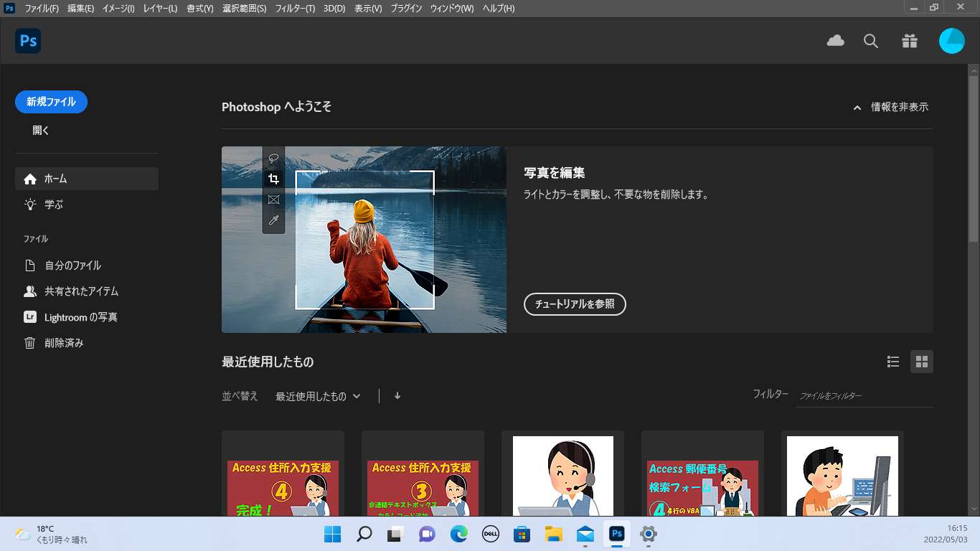Open the 編集(E) menu
The image size is (980, 551).
point(80,9)
